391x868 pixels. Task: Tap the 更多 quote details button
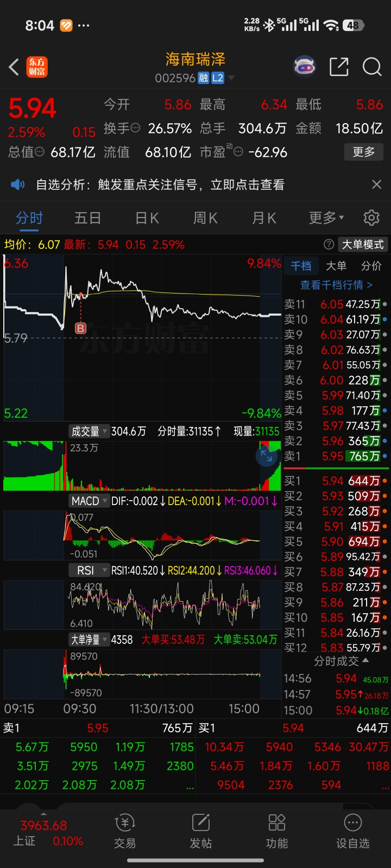pyautogui.click(x=364, y=152)
